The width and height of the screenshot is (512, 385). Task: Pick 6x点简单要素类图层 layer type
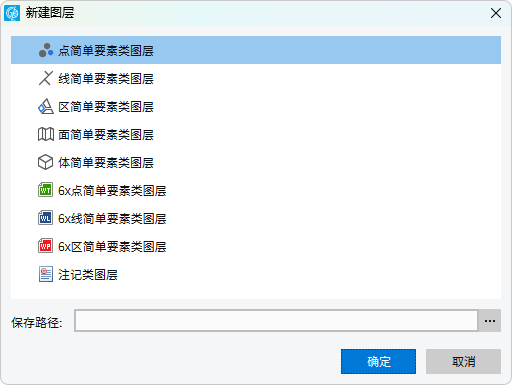[x=256, y=190]
